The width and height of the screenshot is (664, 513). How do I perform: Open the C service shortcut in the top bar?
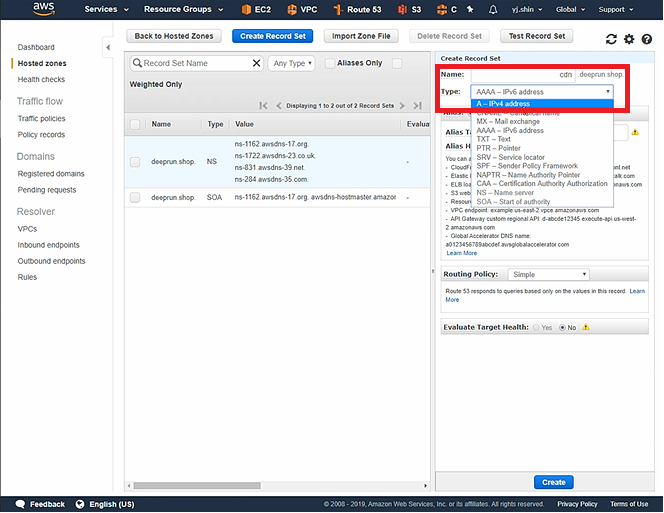point(447,9)
